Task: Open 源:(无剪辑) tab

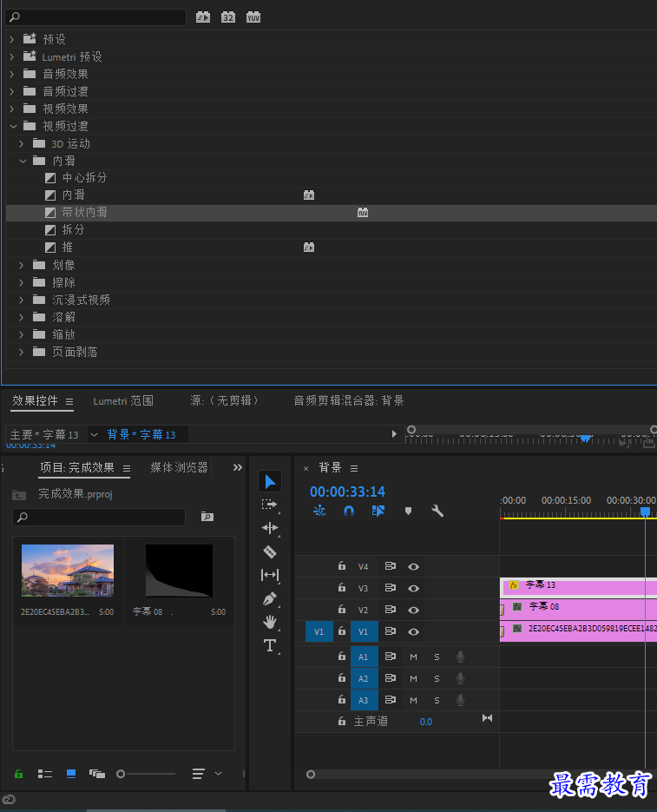Action: point(224,401)
